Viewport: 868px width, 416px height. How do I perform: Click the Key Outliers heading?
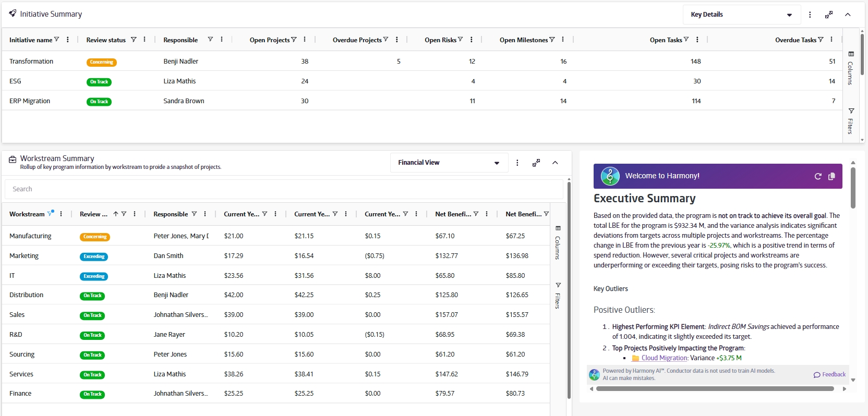(x=610, y=289)
